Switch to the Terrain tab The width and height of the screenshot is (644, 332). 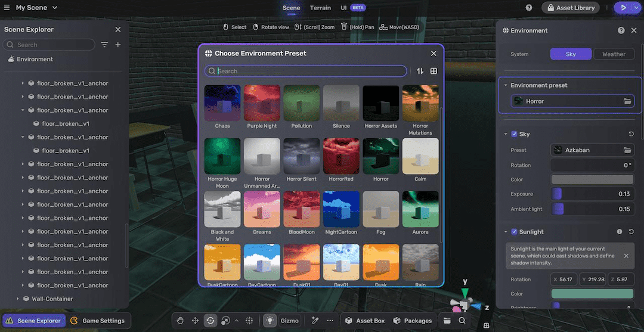(x=320, y=8)
